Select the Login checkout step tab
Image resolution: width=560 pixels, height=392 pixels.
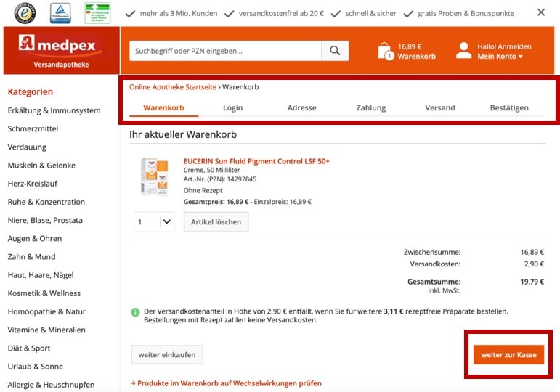tap(233, 108)
